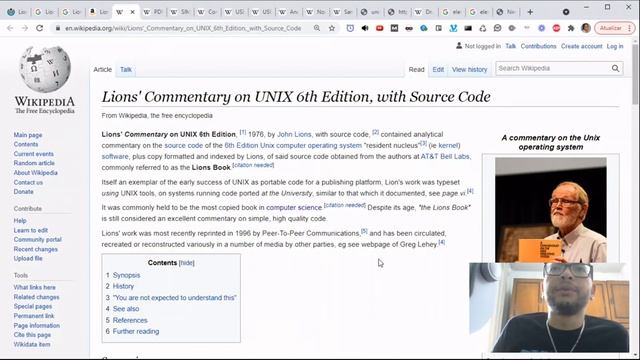Image resolution: width=640 pixels, height=360 pixels.
Task: Click the red YouTube-style extension icon
Action: click(x=380, y=28)
